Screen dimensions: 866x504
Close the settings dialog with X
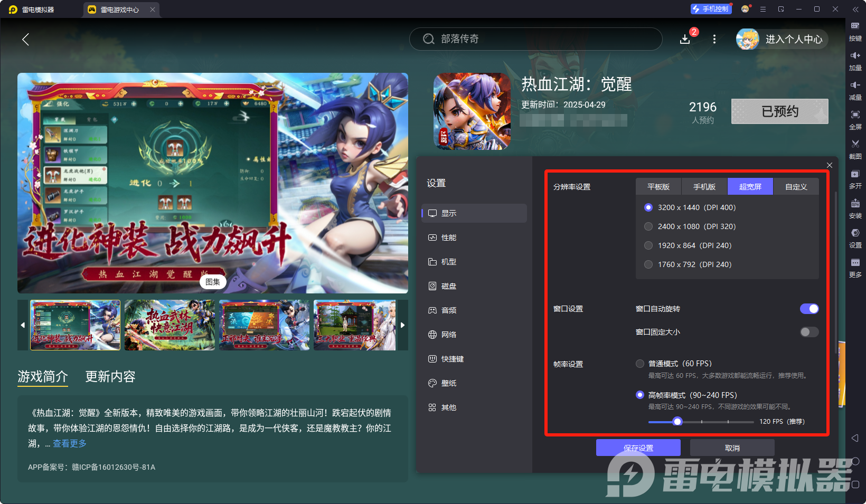click(x=830, y=165)
